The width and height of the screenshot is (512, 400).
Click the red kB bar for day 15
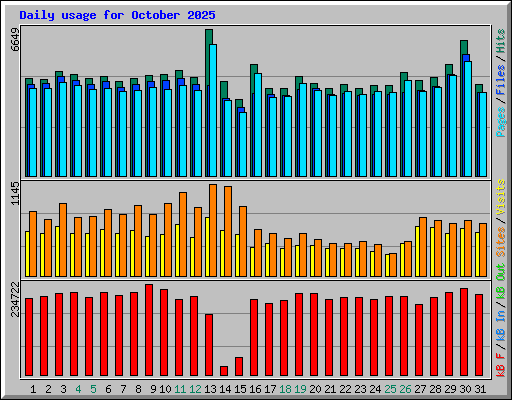[239, 366]
